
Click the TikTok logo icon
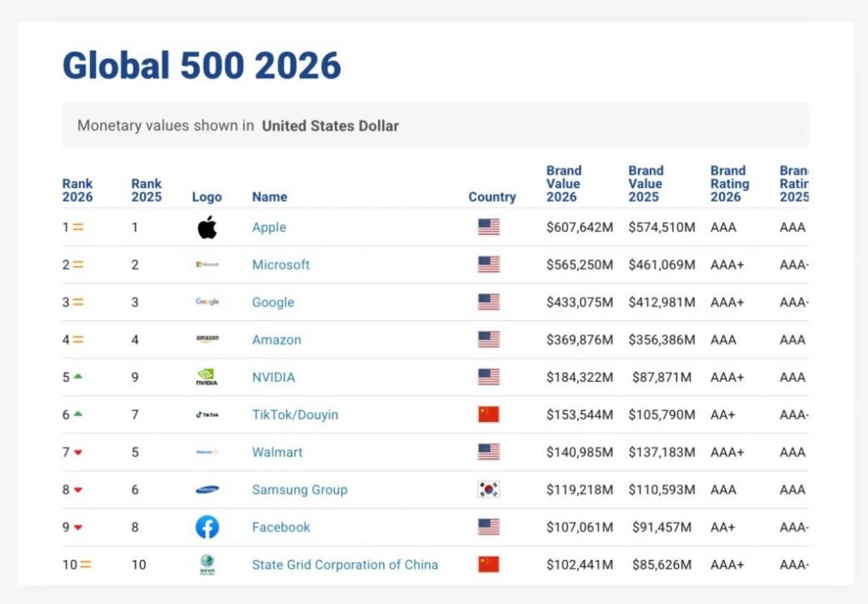point(206,414)
